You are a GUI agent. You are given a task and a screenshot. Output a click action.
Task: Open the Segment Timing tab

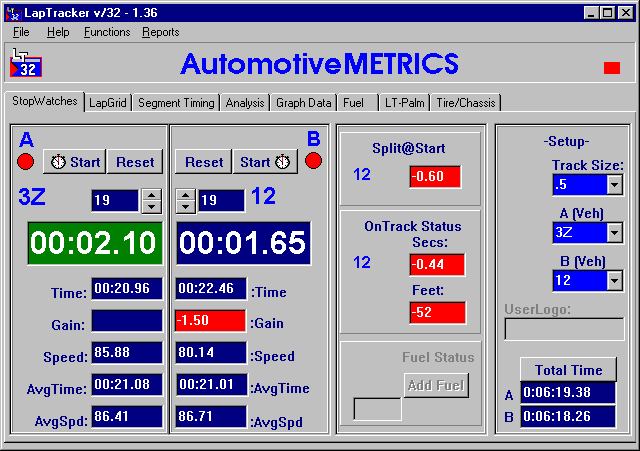176,103
